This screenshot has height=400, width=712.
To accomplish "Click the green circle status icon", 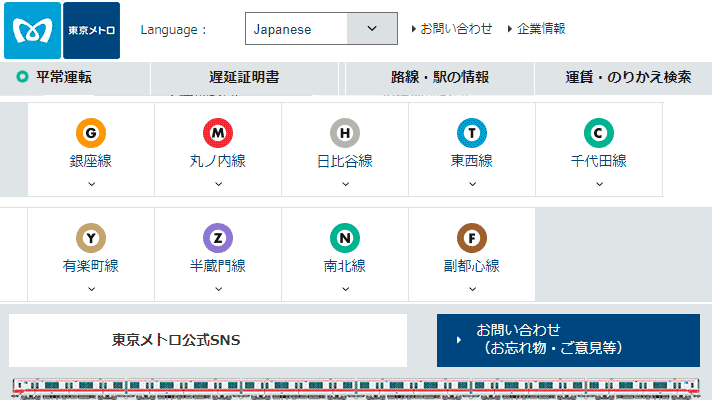I will click(x=22, y=77).
